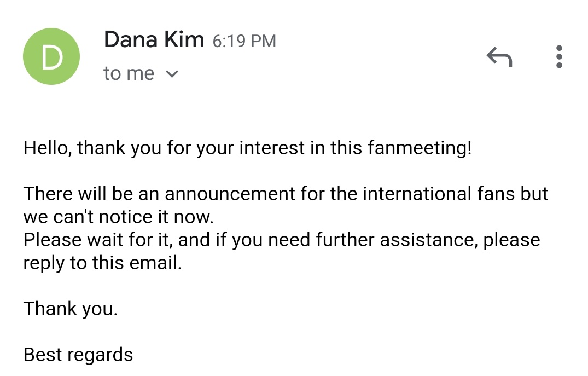This screenshot has height=376, width=588.
Task: Click the word 'announcement' in the body
Action: [230, 194]
